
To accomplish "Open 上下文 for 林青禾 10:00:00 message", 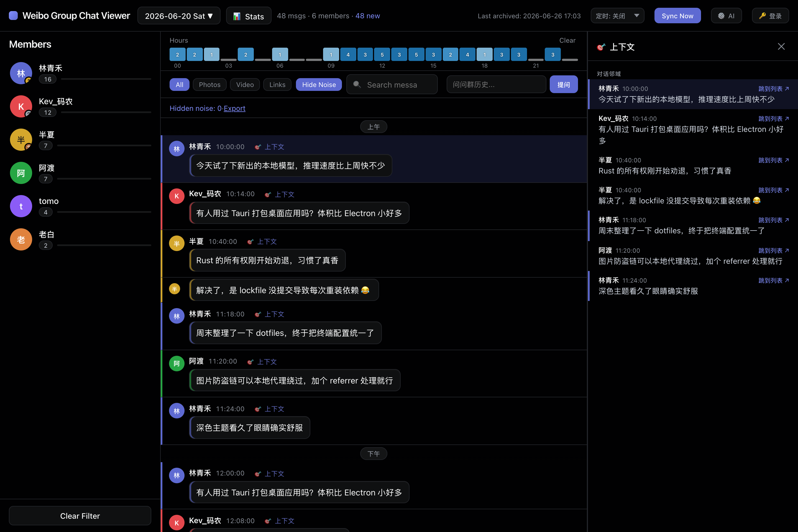I will (270, 147).
